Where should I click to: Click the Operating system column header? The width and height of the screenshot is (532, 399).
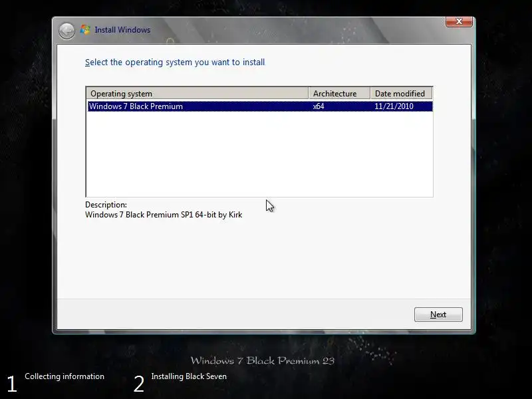click(197, 93)
